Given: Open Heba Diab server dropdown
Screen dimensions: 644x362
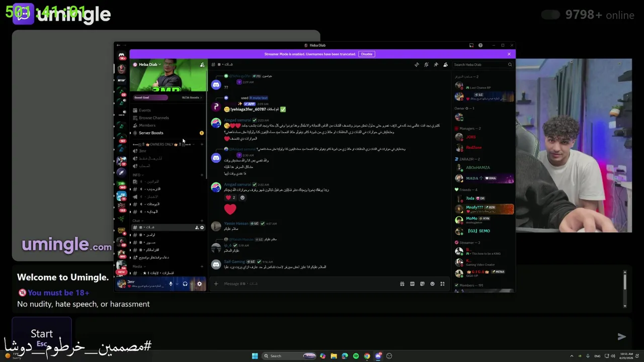Looking at the screenshot, I should [x=149, y=64].
